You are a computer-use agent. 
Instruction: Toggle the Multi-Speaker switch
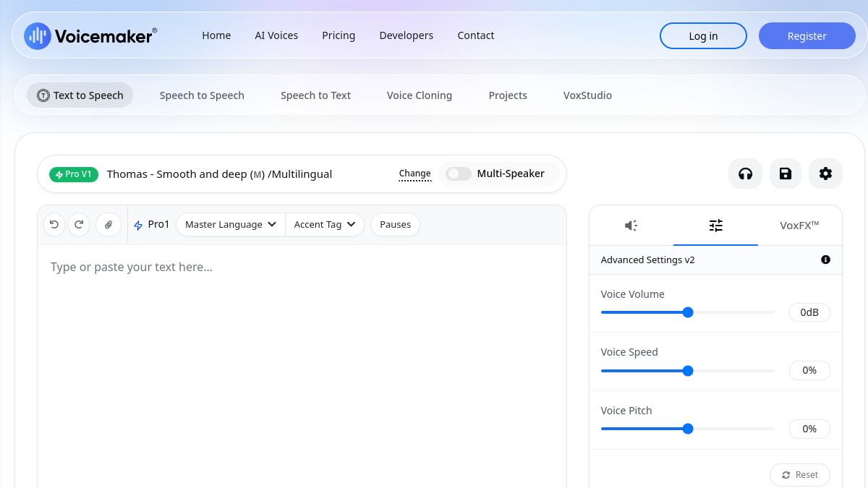(x=459, y=174)
